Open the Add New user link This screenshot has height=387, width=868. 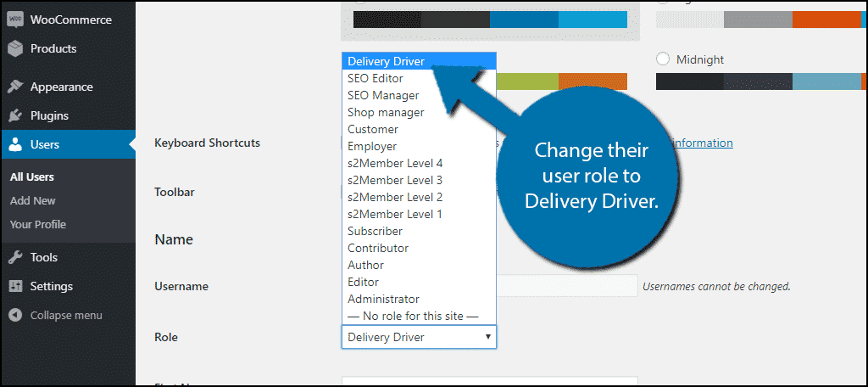click(x=33, y=200)
